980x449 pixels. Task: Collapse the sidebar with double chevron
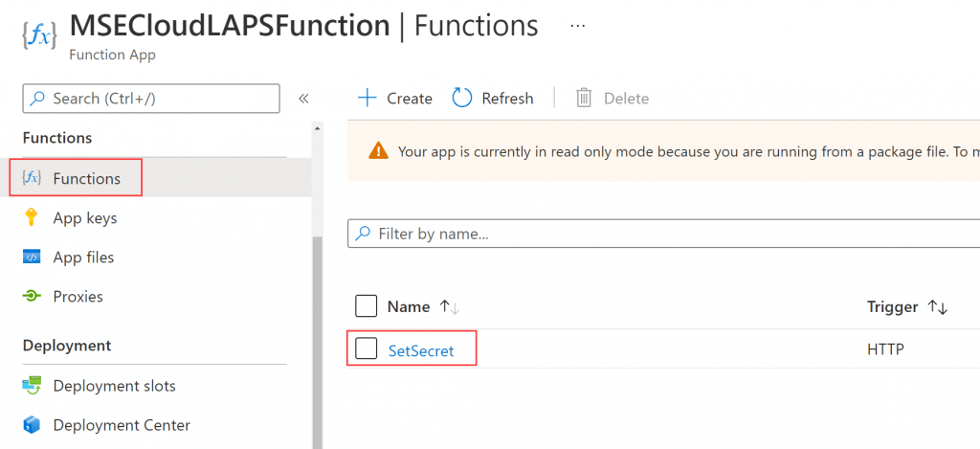click(303, 99)
